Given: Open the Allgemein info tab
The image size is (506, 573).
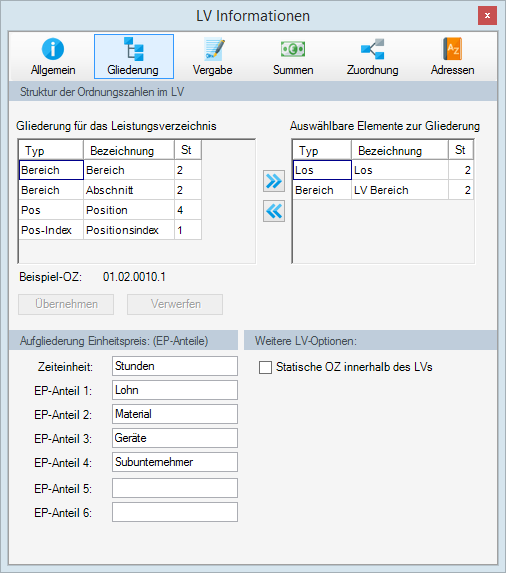Looking at the screenshot, I should pyautogui.click(x=53, y=57).
